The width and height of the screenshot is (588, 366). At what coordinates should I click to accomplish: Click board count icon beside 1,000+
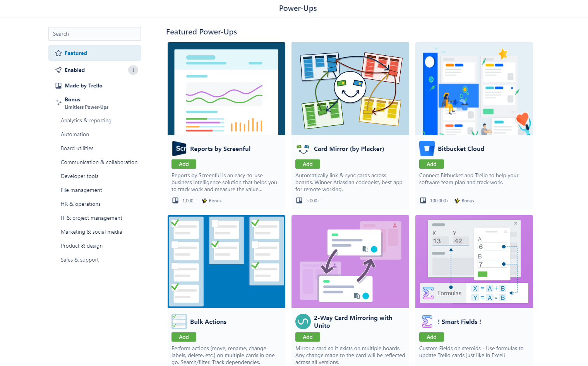click(x=175, y=200)
